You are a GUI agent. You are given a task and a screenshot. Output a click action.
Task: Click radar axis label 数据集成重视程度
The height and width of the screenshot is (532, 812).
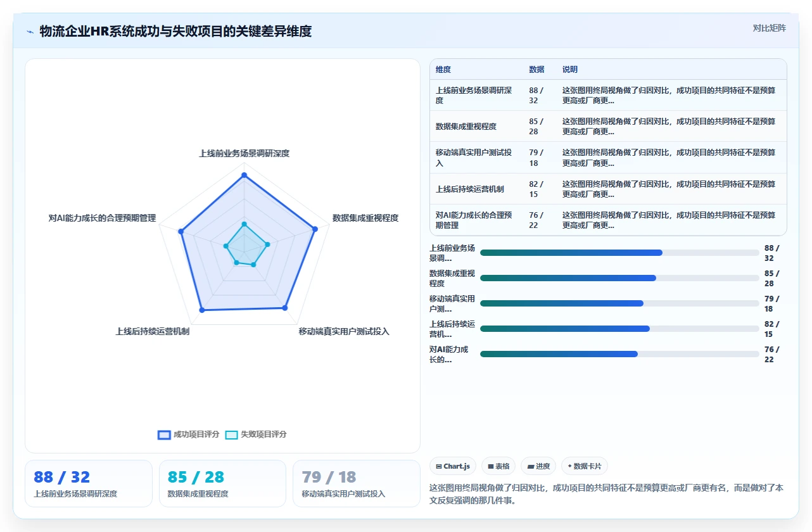(x=365, y=218)
